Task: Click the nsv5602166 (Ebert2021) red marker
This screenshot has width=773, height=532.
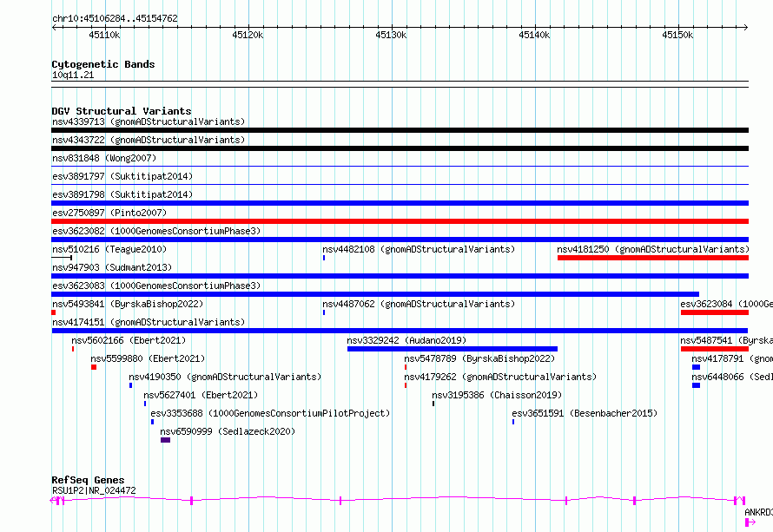Action: click(x=73, y=349)
